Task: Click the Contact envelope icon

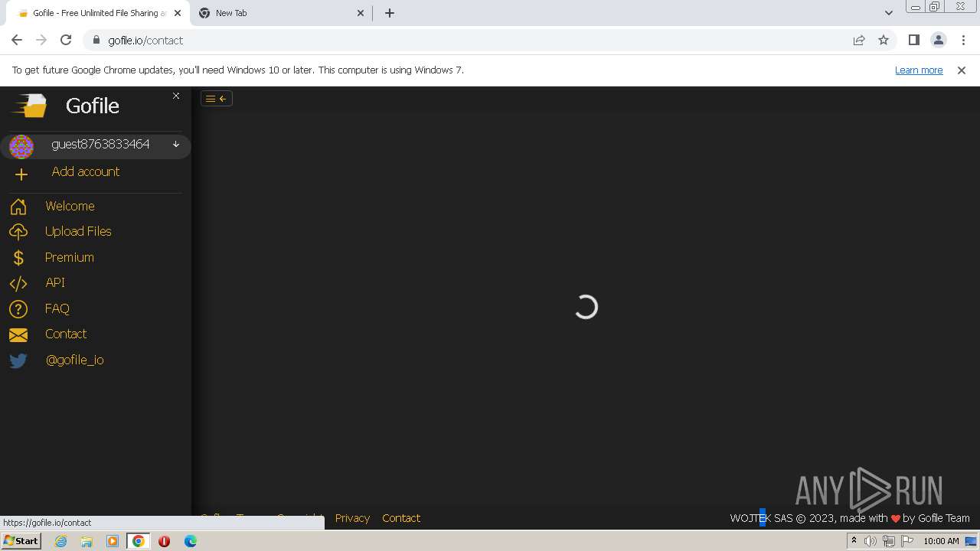Action: [18, 335]
